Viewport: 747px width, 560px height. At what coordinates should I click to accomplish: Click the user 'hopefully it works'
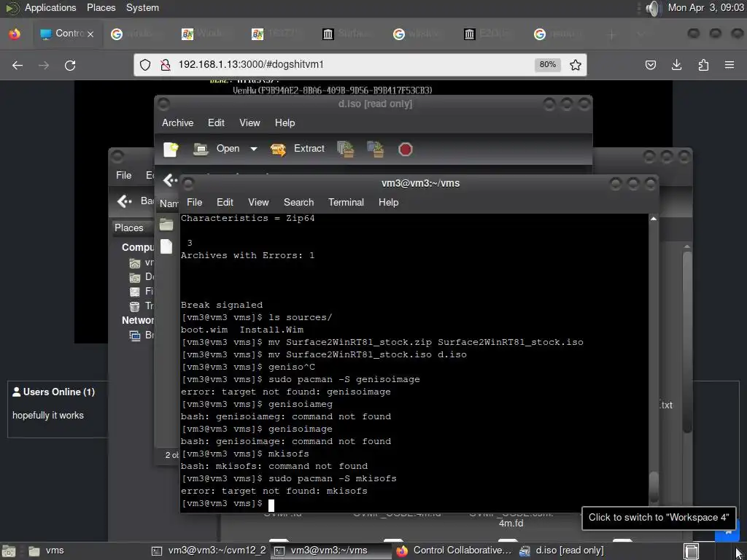pyautogui.click(x=47, y=415)
